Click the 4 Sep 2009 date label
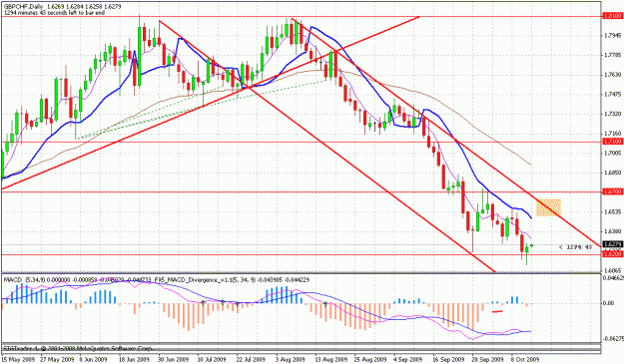This screenshot has height=364, width=624. point(408,360)
